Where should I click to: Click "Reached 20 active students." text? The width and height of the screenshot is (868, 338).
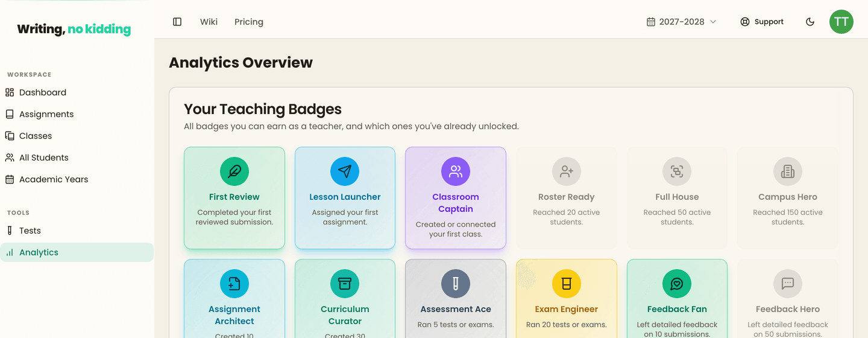tap(567, 217)
